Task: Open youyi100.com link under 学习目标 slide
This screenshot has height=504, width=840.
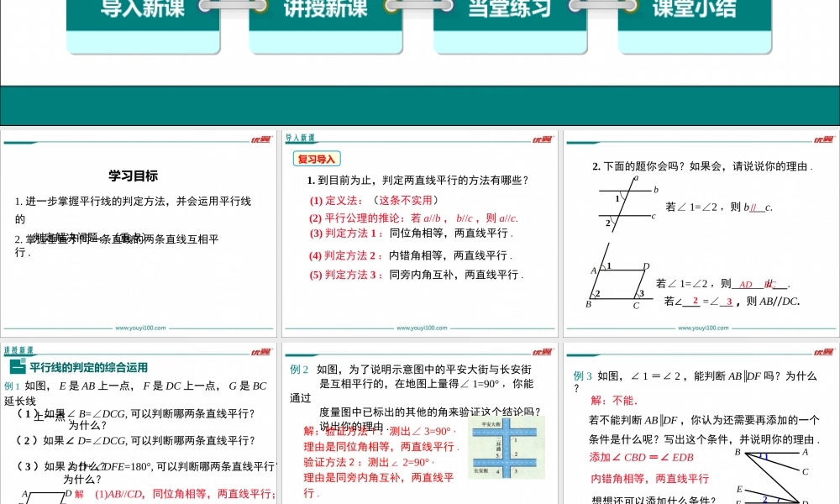Action: pyautogui.click(x=140, y=328)
